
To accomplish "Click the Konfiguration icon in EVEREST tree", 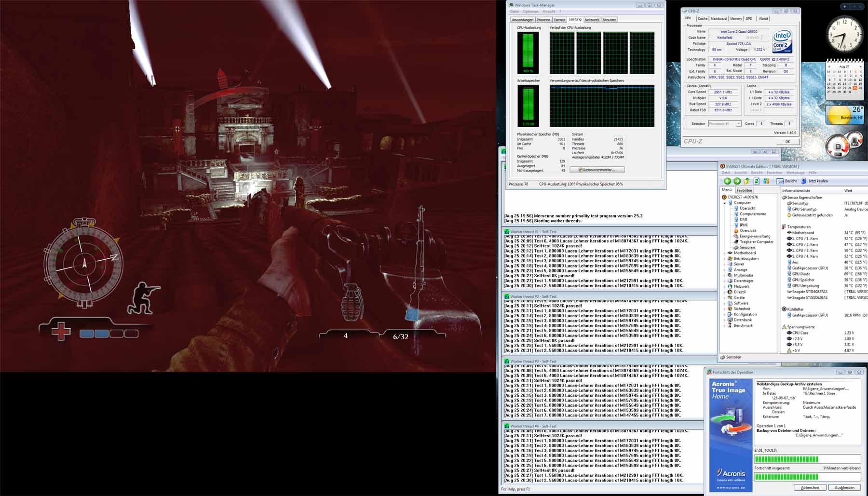I will pyautogui.click(x=730, y=314).
